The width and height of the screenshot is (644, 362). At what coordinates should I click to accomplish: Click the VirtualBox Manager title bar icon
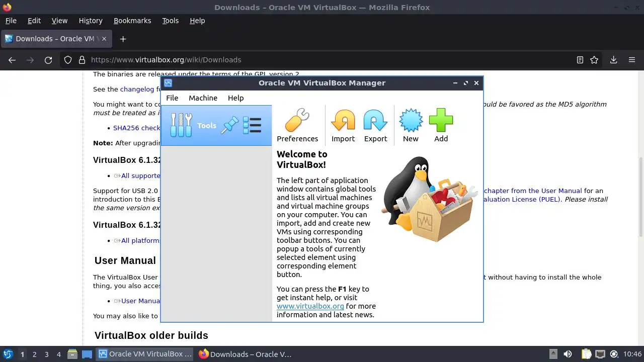coord(168,83)
